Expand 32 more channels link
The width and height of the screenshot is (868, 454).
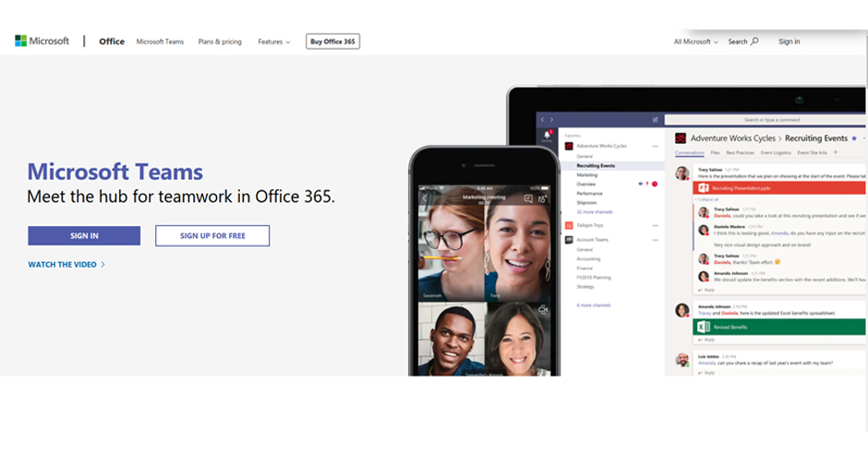595,212
